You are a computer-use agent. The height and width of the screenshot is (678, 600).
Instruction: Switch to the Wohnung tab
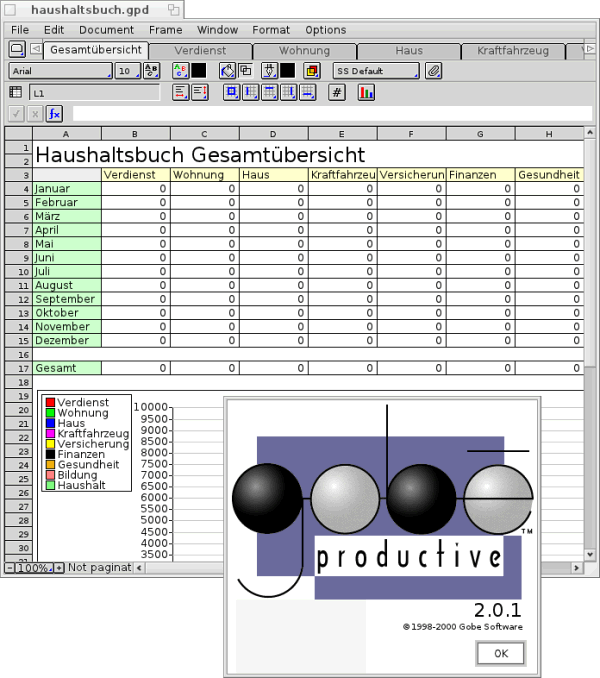304,49
